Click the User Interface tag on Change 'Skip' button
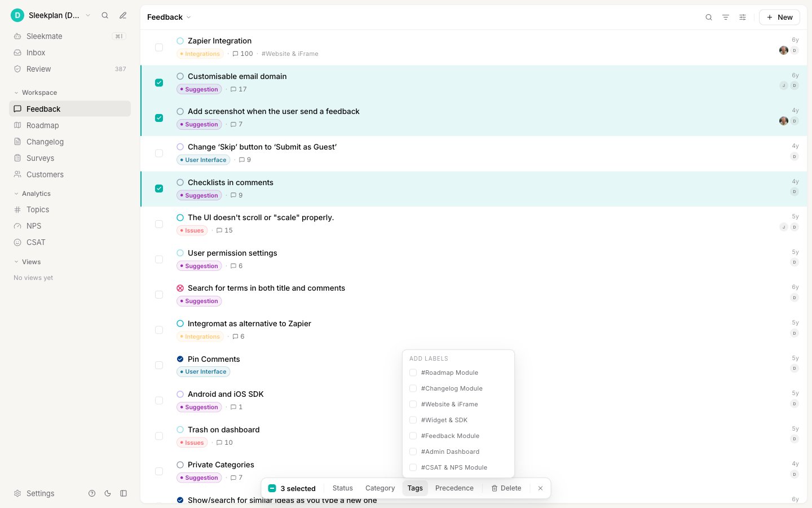The height and width of the screenshot is (508, 812). tap(203, 160)
